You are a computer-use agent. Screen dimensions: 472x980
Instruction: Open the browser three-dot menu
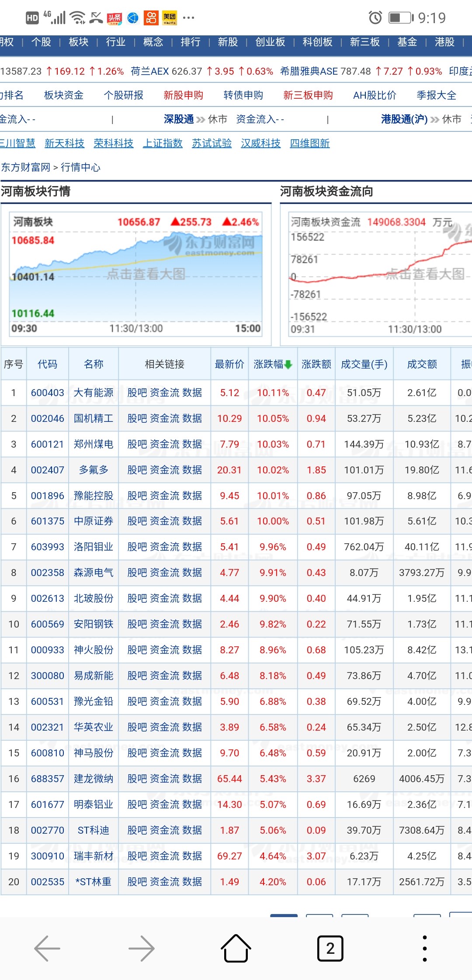pos(425,948)
